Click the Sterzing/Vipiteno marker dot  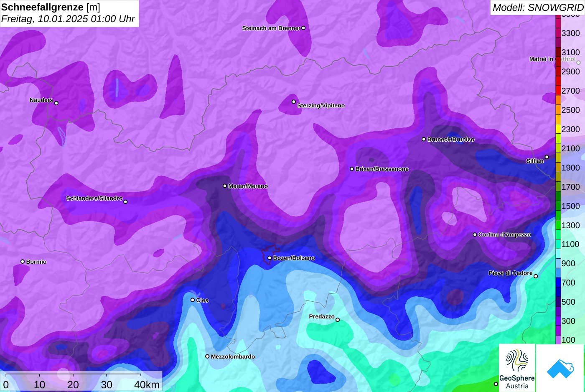click(x=294, y=102)
